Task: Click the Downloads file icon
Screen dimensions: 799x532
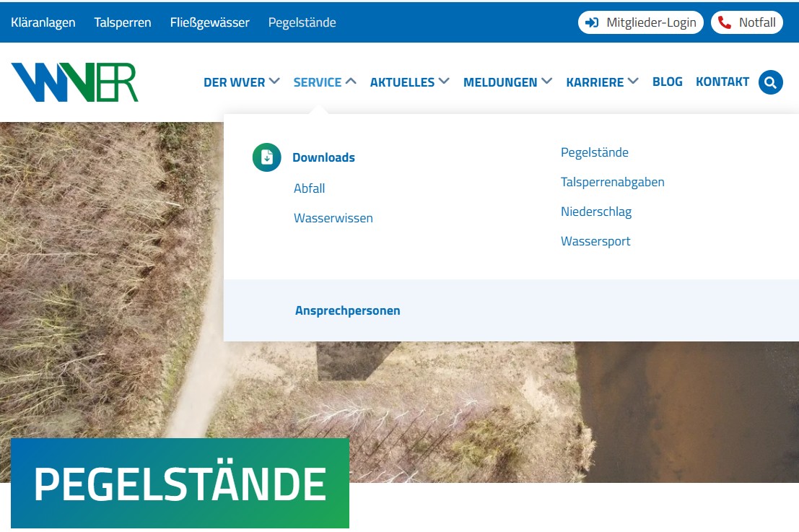Action: click(266, 157)
